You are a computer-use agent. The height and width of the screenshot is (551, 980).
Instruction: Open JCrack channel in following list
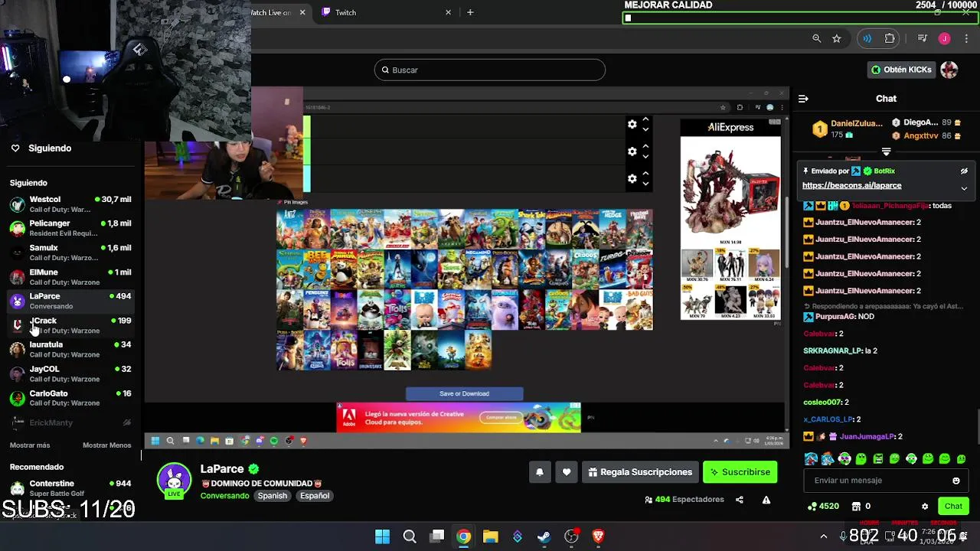(70, 325)
